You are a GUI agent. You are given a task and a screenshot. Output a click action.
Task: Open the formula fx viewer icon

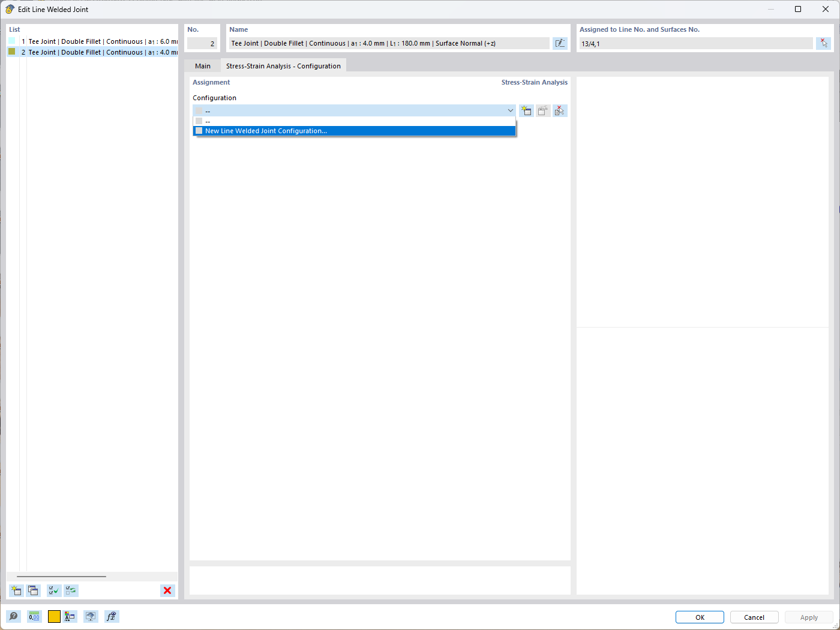click(112, 617)
